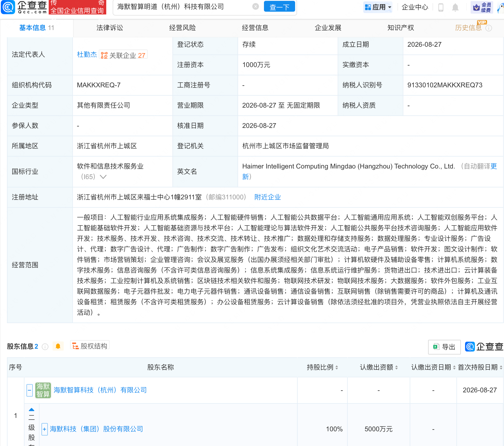The image size is (504, 446).
Task: Open the 历史信息 VIP tab
Action: point(468,28)
